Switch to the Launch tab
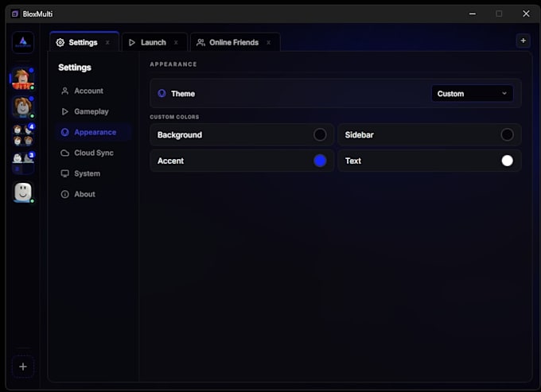The image size is (541, 392). pyautogui.click(x=154, y=42)
